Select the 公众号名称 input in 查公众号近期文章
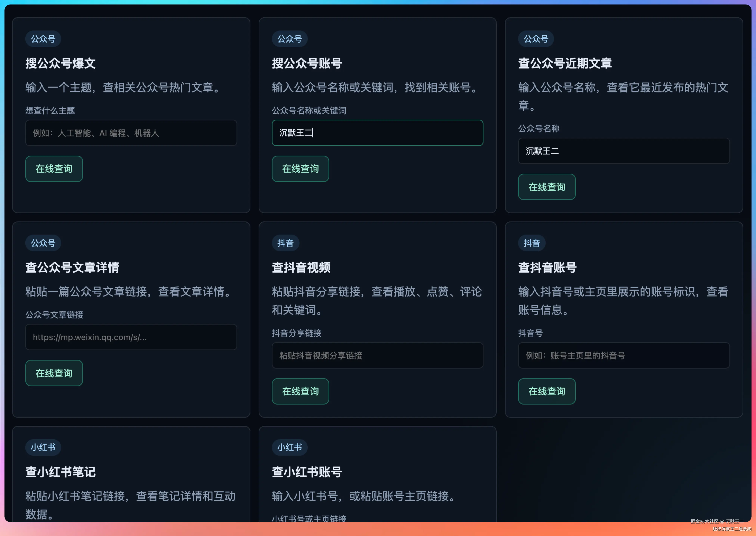This screenshot has width=756, height=536. 624,151
